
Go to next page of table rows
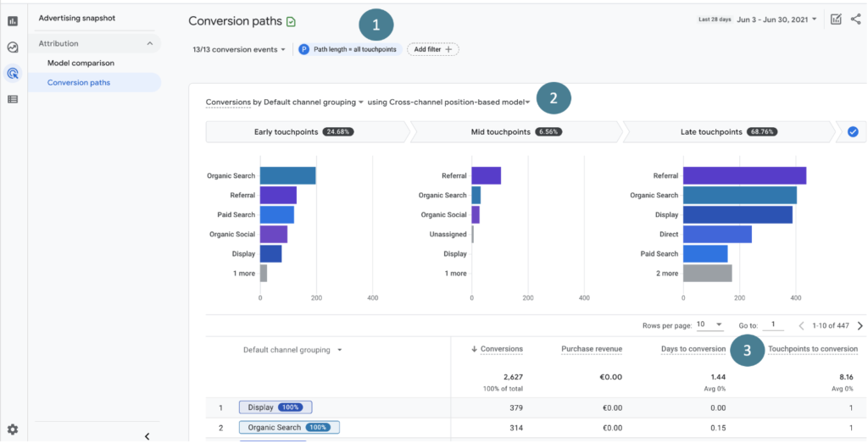[x=860, y=326]
